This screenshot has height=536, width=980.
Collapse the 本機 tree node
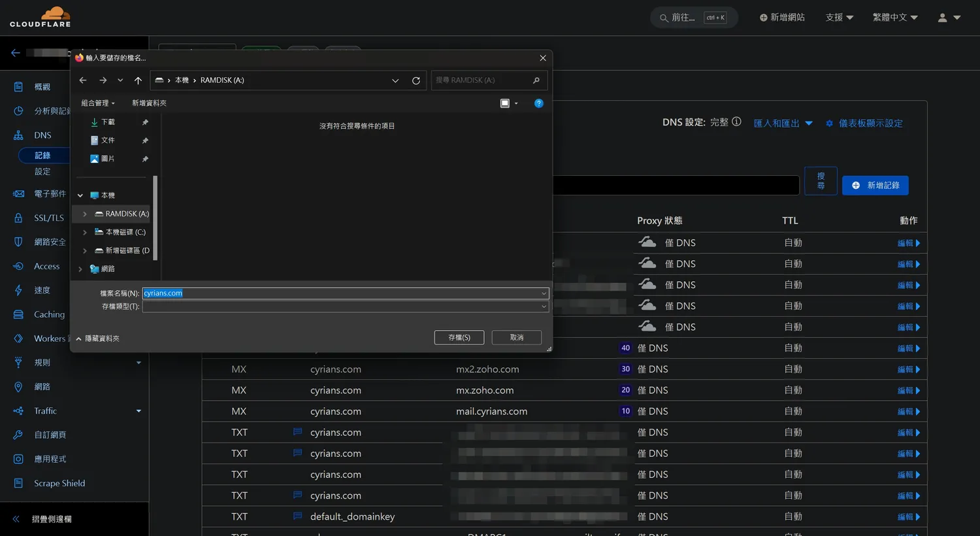pyautogui.click(x=80, y=195)
